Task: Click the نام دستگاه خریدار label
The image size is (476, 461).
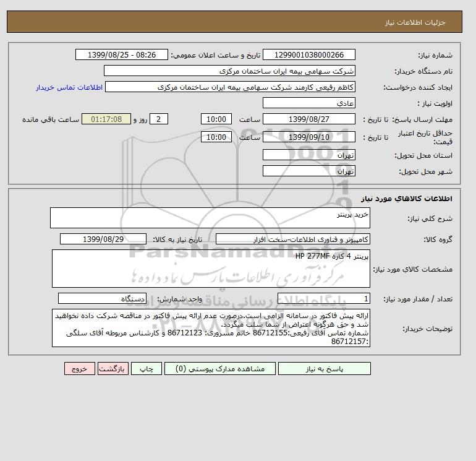Action: click(x=423, y=71)
